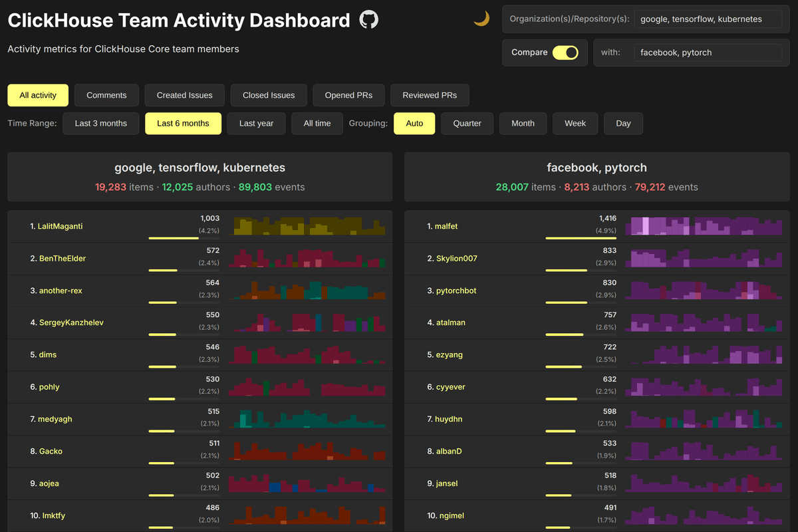Open the GitHub logo link
The height and width of the screenshot is (532, 798).
click(369, 20)
